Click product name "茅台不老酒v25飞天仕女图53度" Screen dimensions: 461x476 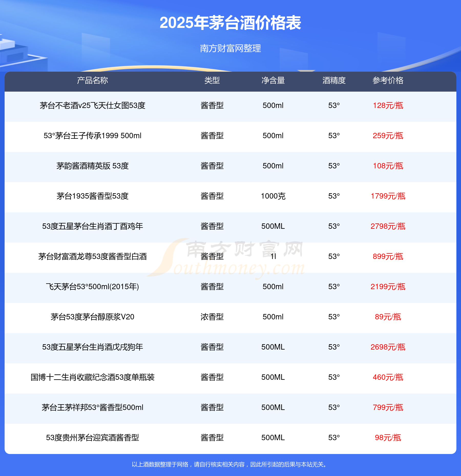pyautogui.click(x=92, y=105)
